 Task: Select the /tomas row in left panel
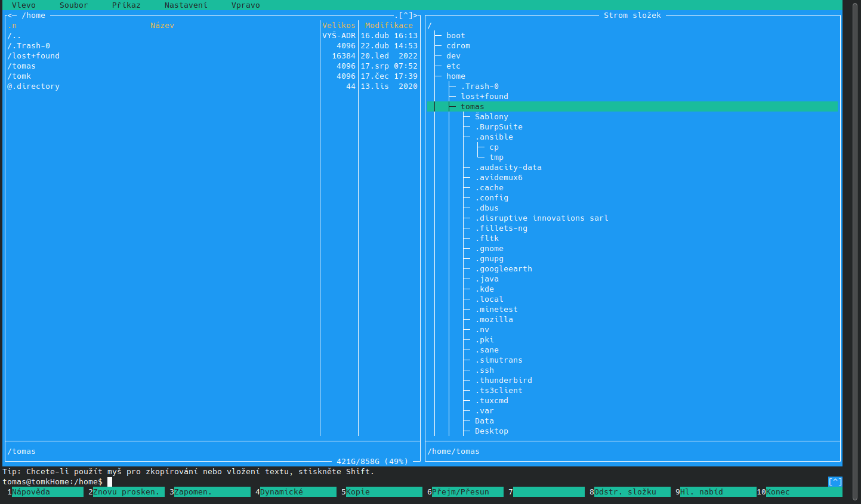coord(212,66)
